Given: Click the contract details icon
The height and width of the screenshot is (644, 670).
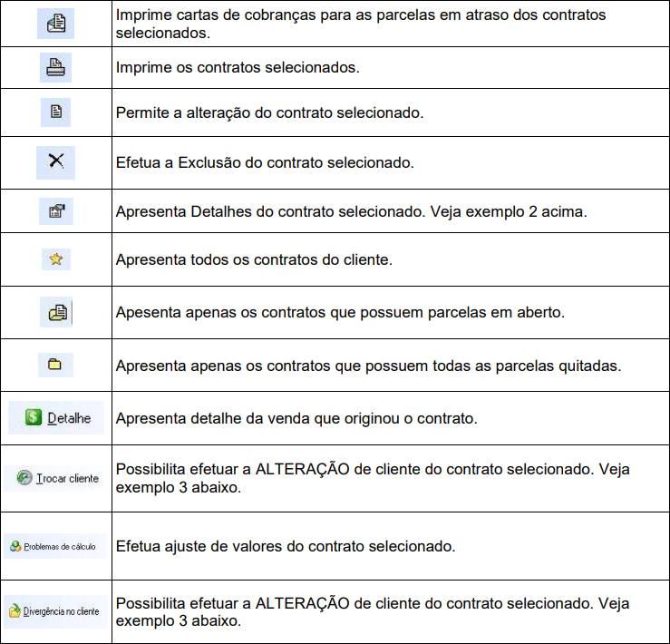Looking at the screenshot, I should [56, 211].
